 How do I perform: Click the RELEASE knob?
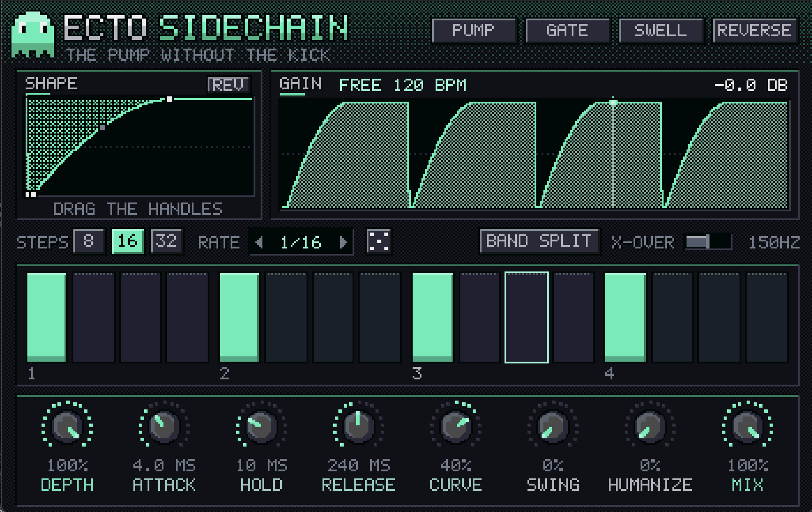click(x=358, y=427)
